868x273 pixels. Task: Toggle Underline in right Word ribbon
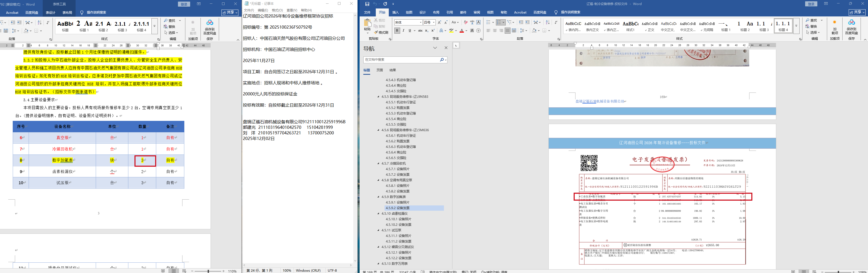point(410,31)
